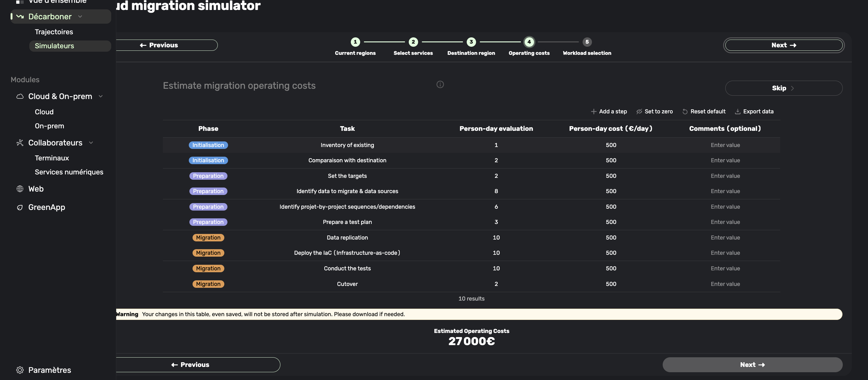Click the Set to zero icon
This screenshot has width=868, height=380.
click(639, 112)
